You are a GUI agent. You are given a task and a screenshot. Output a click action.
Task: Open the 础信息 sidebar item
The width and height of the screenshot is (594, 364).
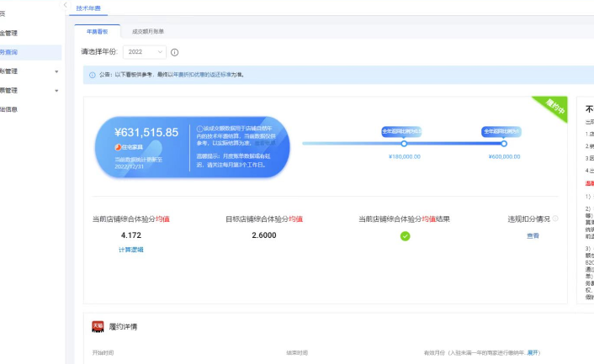[x=8, y=109]
